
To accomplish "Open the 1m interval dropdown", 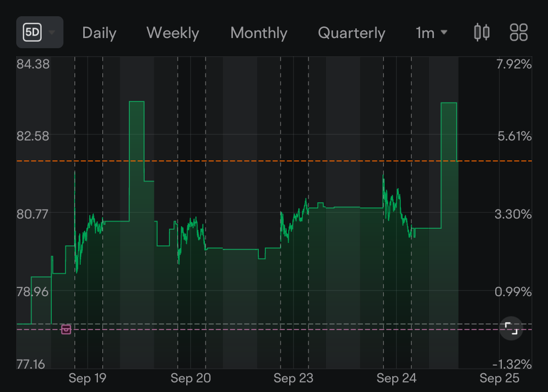I will 432,33.
